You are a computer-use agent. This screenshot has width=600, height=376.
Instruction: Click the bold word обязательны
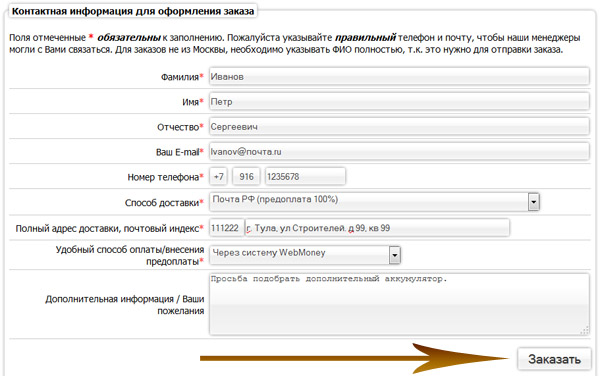[x=129, y=37]
